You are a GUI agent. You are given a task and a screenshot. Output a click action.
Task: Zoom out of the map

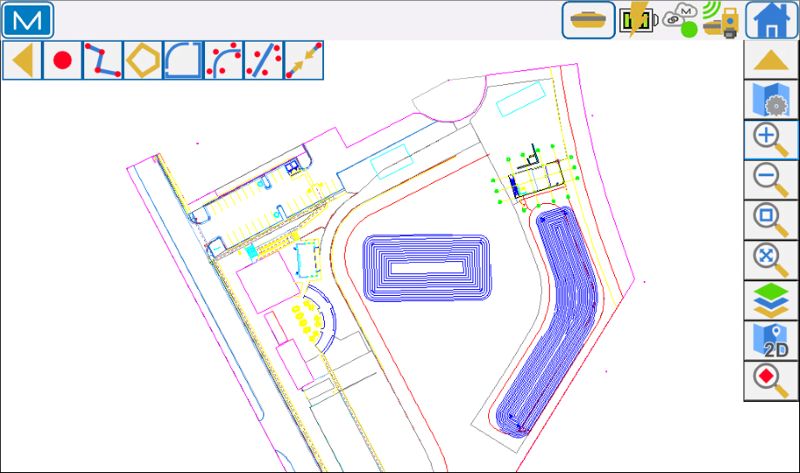point(771,180)
